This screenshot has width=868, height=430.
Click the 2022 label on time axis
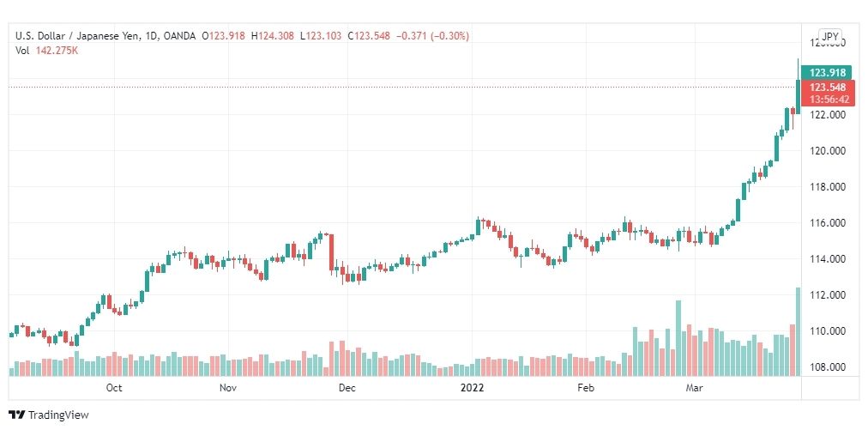click(473, 387)
